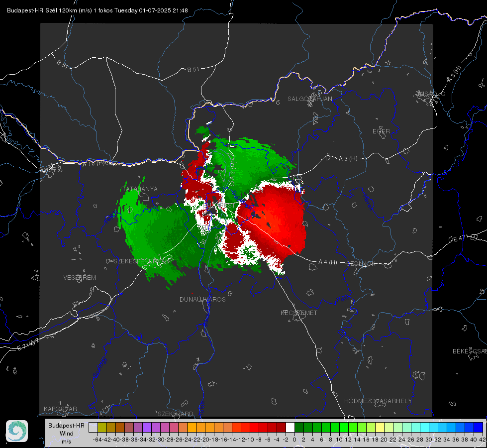Pick the light gray swatch before -64

pyautogui.click(x=93, y=428)
